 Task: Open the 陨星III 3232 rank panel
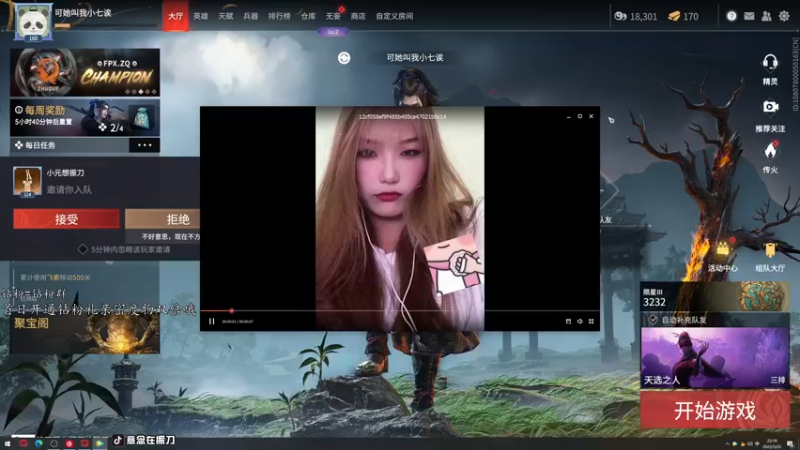[x=715, y=297]
